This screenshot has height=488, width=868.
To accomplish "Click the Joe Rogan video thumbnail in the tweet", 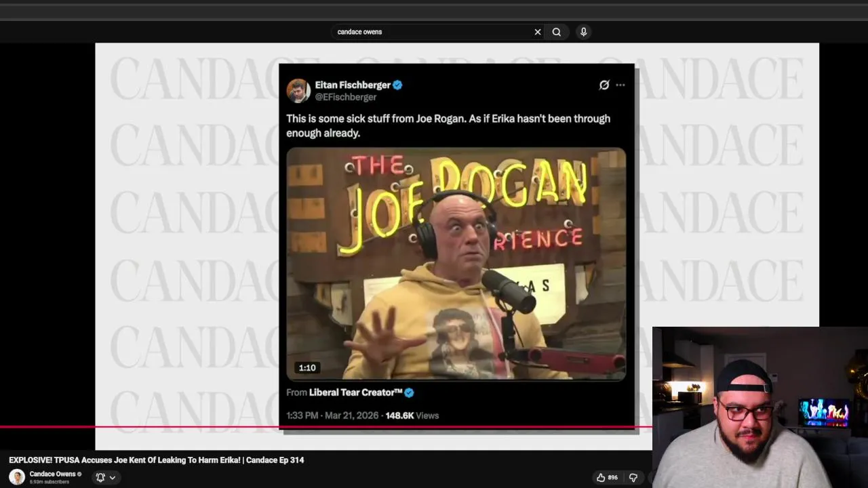I will click(456, 264).
